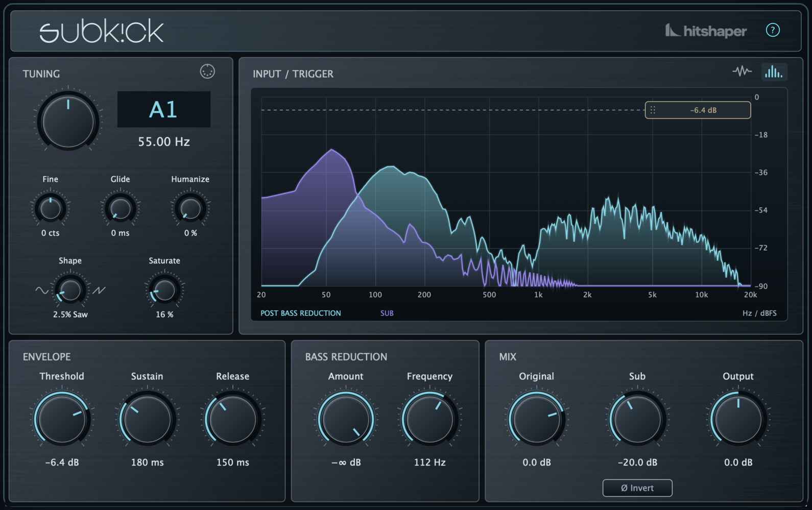Open the help question mark icon
The height and width of the screenshot is (510, 812).
coord(773,30)
